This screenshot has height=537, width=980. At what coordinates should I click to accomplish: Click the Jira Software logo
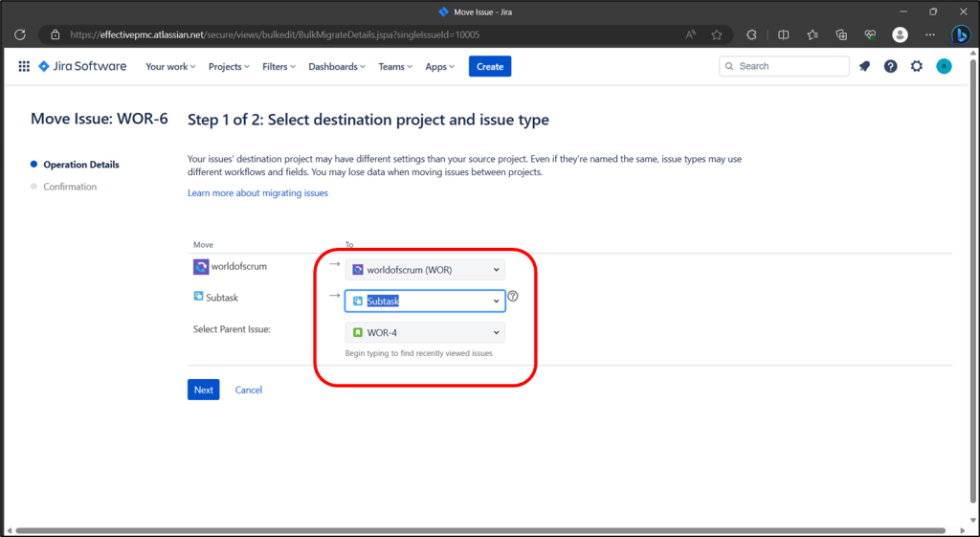coord(82,66)
